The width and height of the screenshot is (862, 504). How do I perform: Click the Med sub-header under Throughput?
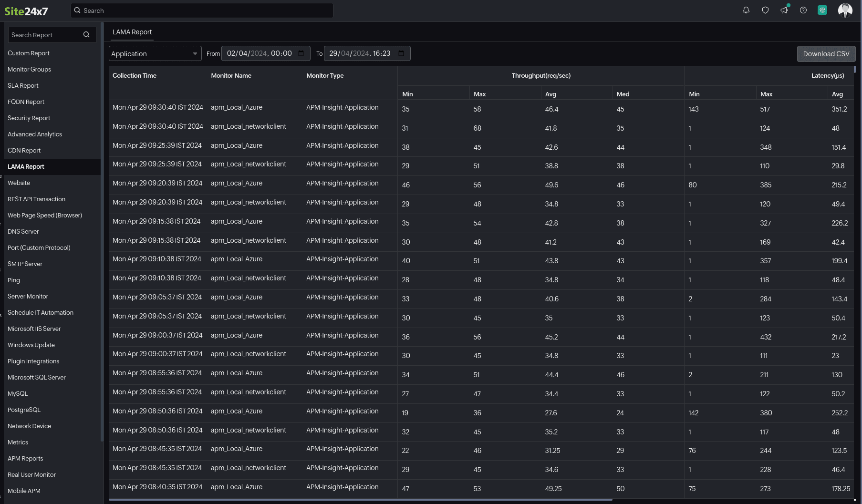tap(623, 94)
